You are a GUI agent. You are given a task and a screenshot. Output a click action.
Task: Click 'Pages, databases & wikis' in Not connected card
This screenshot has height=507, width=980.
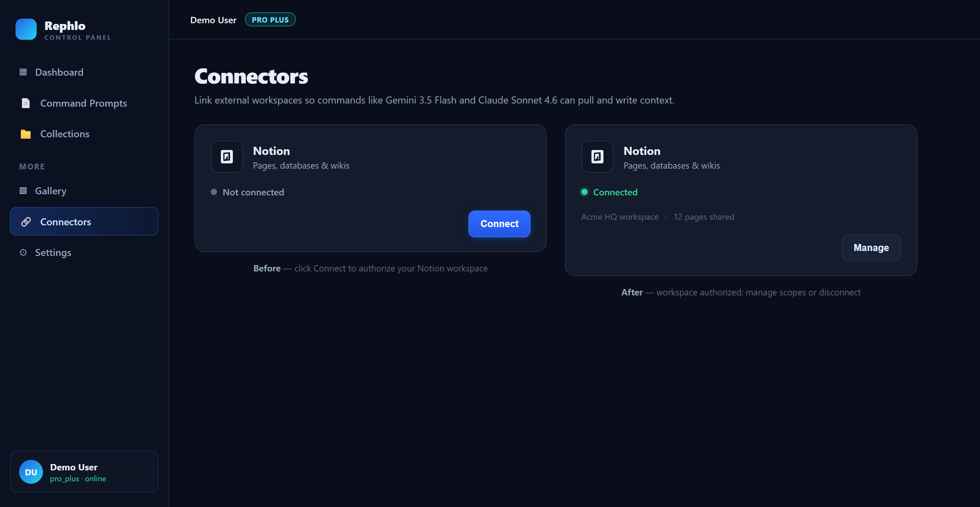pos(301,165)
